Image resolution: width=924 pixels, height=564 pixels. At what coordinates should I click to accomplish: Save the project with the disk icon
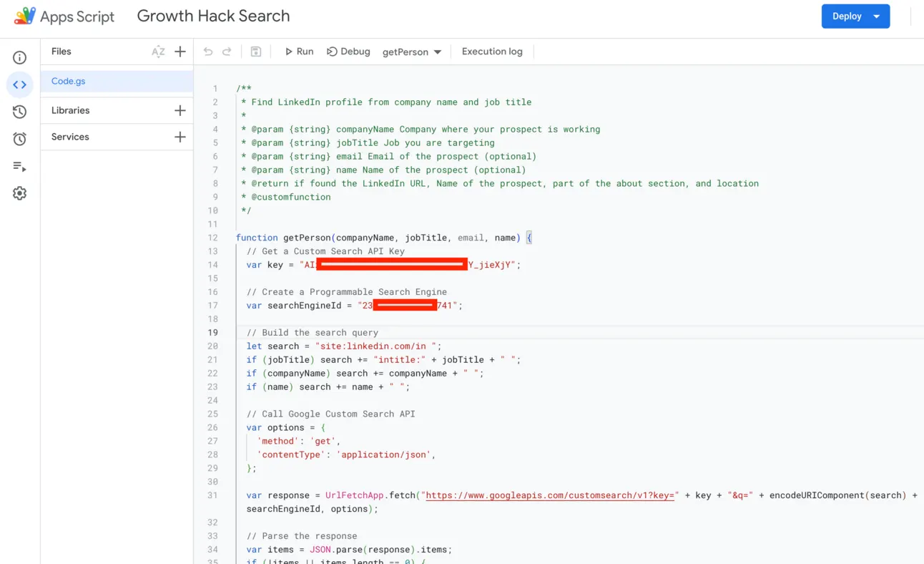256,52
